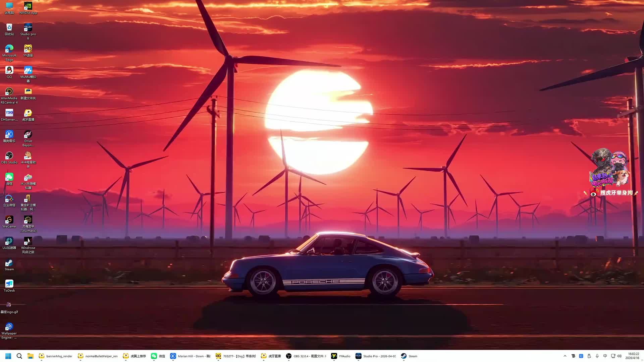This screenshot has width=644, height=362.
Task: Switch to the YYAudio taskbar item
Action: (x=341, y=356)
